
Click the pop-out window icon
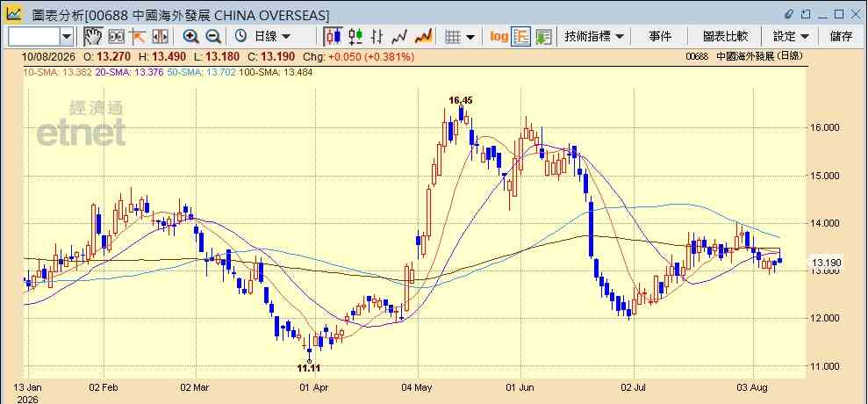807,14
